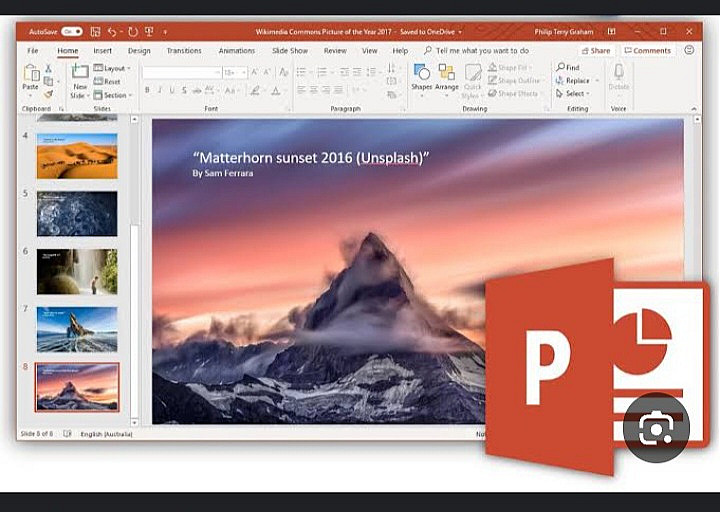Open the Shapes gallery icon
The width and height of the screenshot is (720, 512).
[422, 73]
